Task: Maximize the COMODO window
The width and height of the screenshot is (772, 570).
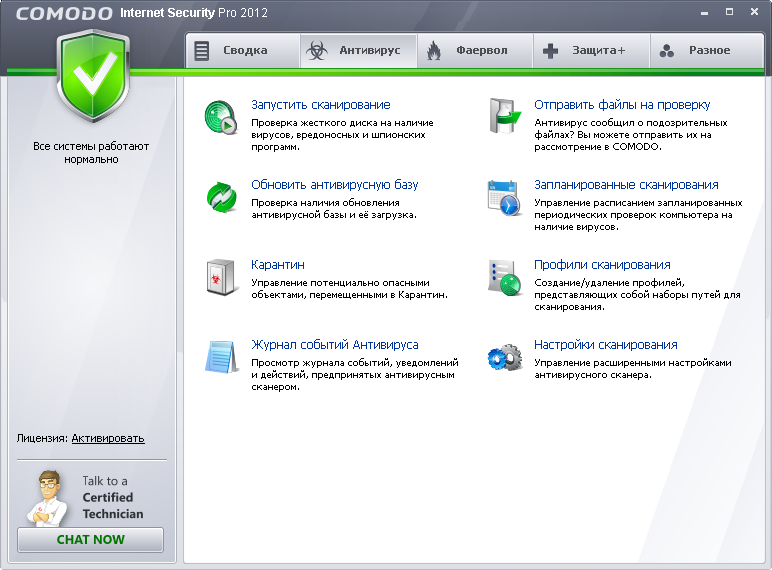Action: coord(730,12)
